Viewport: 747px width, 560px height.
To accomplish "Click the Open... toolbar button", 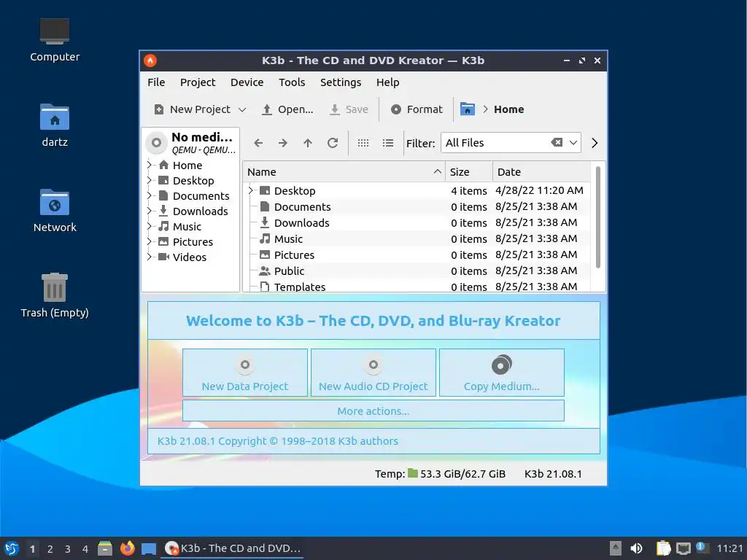I will point(287,109).
